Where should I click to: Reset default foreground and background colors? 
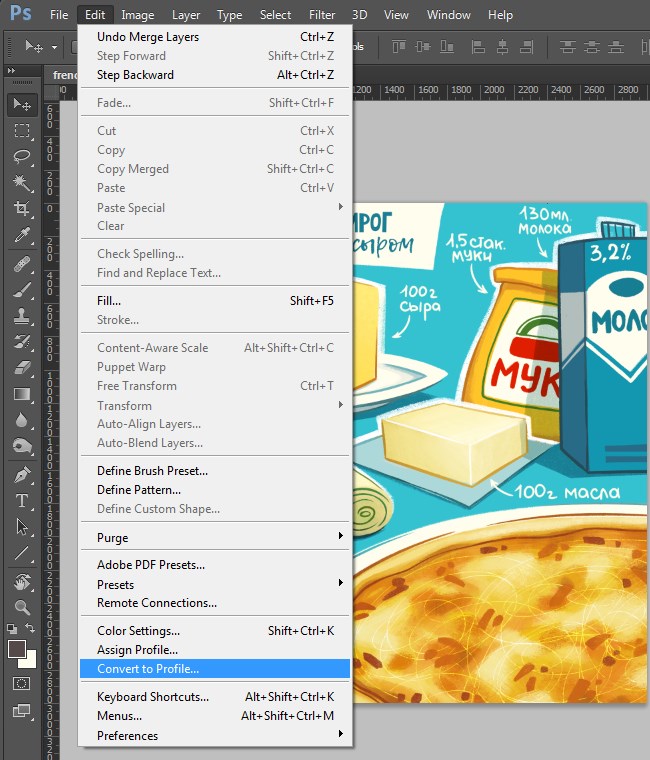pos(12,629)
